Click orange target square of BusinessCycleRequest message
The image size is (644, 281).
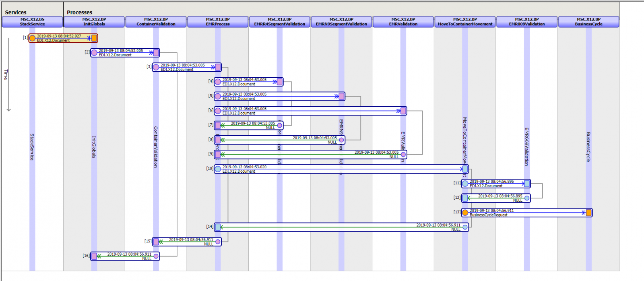588,213
